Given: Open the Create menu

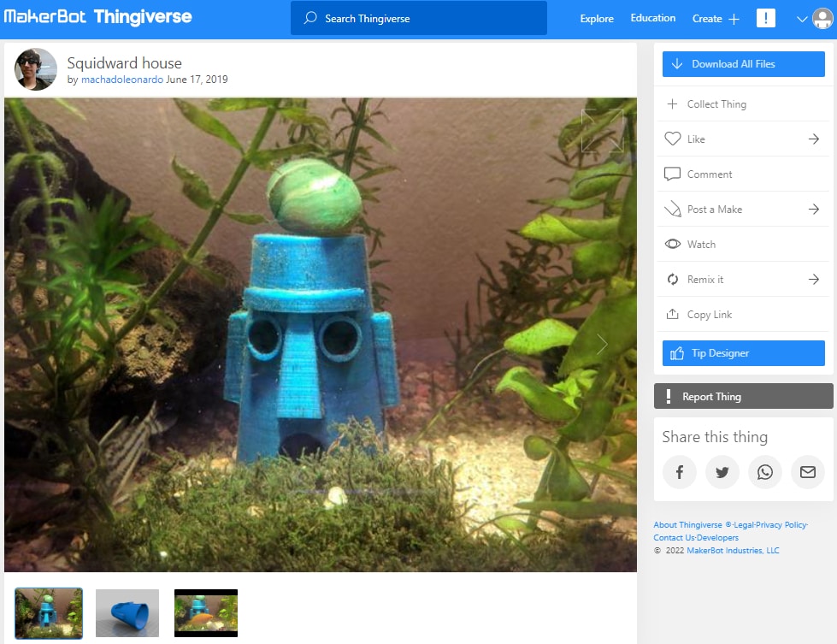Looking at the screenshot, I should pyautogui.click(x=715, y=18).
